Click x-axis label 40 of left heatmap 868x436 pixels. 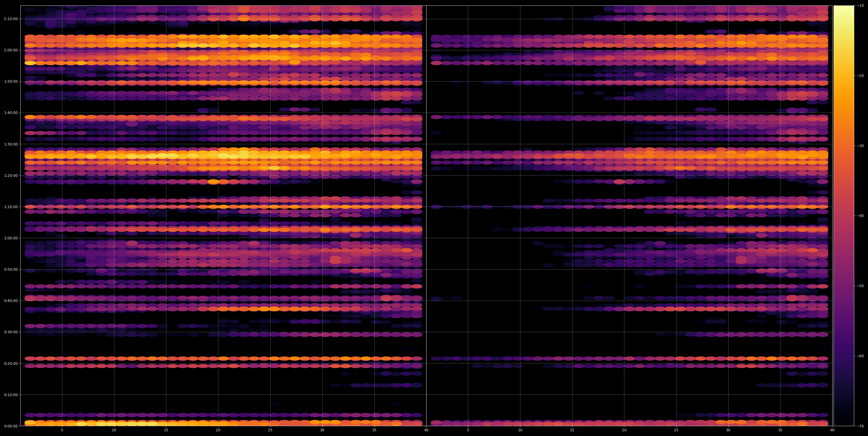coord(426,430)
